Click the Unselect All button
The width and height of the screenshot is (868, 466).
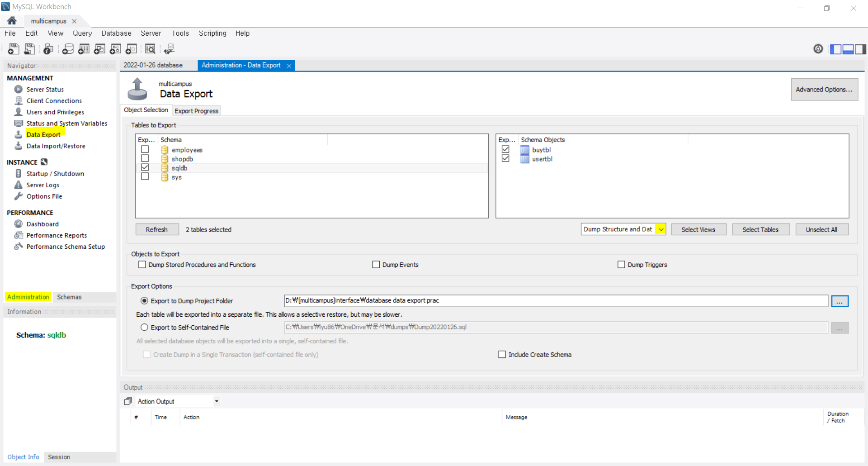coord(821,229)
